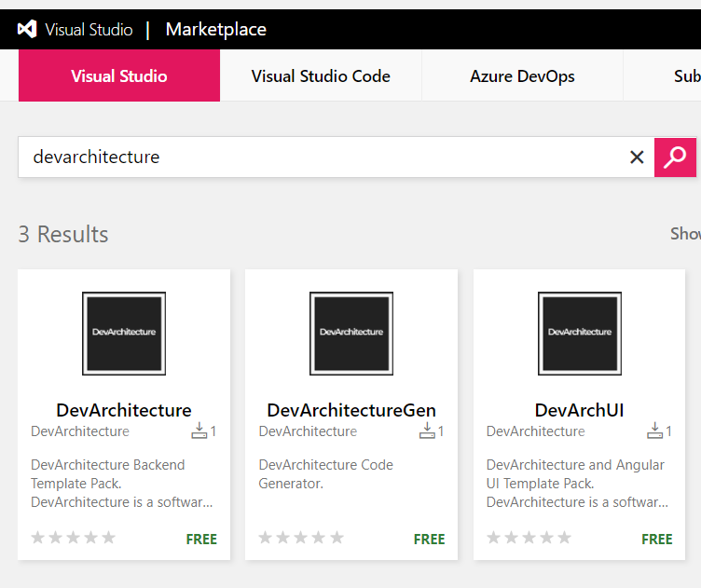Screen dimensions: 701x588
Task: Open the Visual Studio header link
Action: pyautogui.click(x=89, y=30)
